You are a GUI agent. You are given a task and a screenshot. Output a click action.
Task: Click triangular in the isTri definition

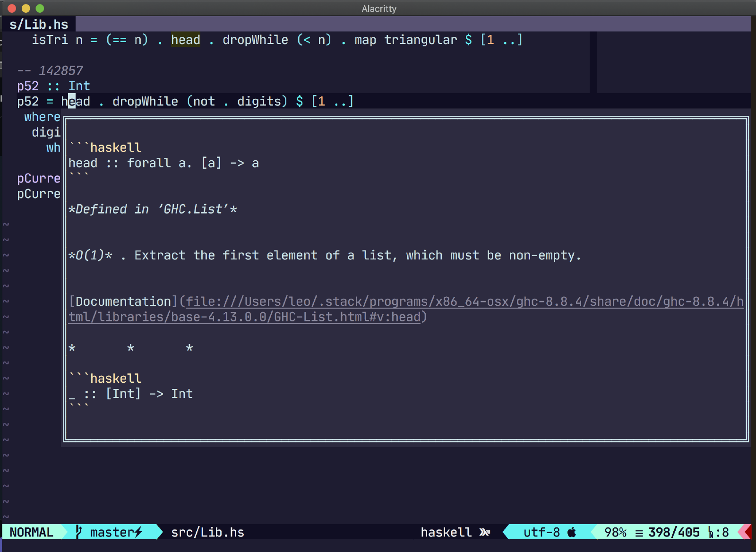[x=421, y=40]
